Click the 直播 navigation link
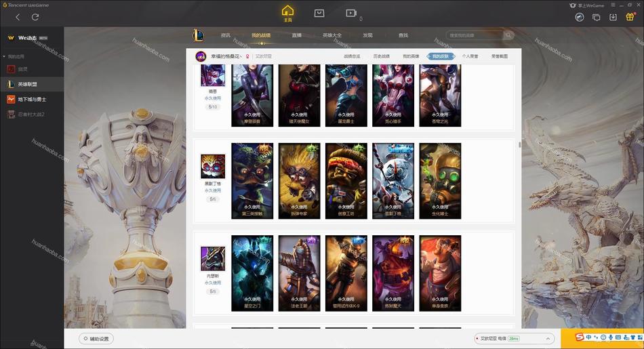The height and width of the screenshot is (349, 644). pyautogui.click(x=296, y=35)
